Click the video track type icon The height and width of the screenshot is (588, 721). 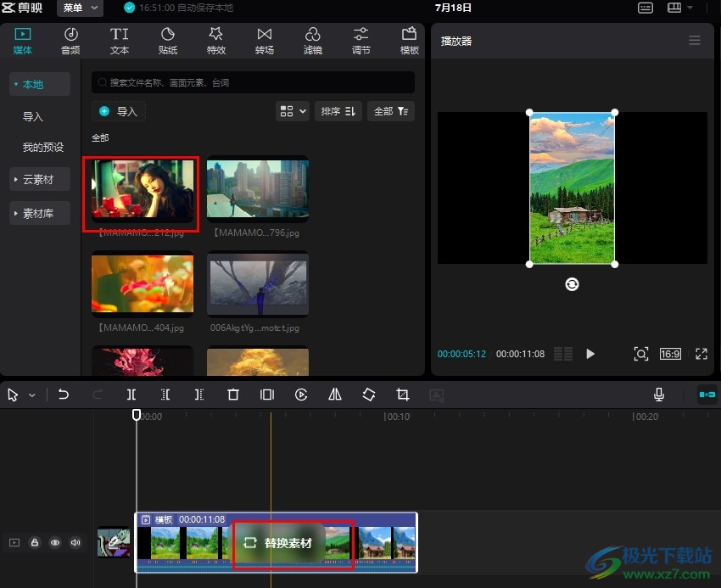[14, 542]
